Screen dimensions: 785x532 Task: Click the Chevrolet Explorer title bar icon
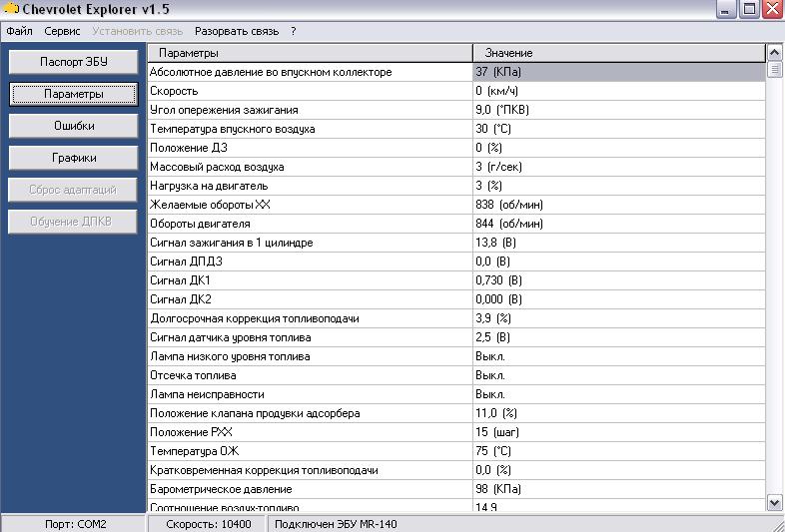click(9, 10)
